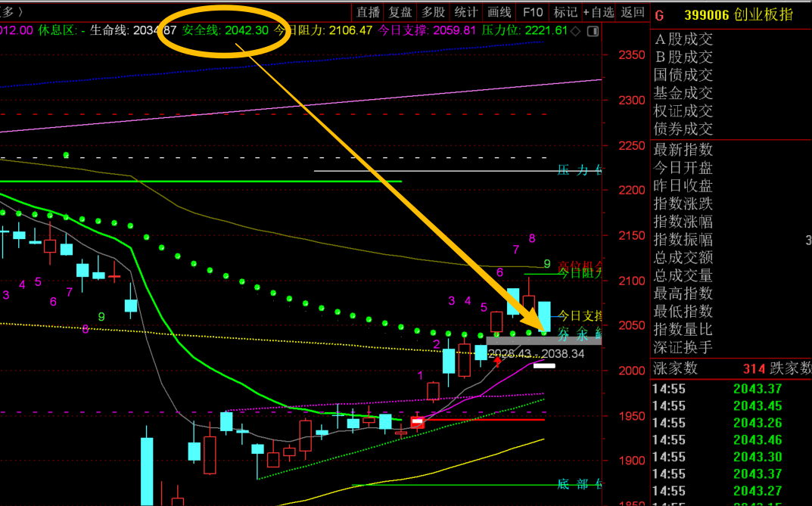Select the tick row showing 2043.46

pyautogui.click(x=731, y=440)
